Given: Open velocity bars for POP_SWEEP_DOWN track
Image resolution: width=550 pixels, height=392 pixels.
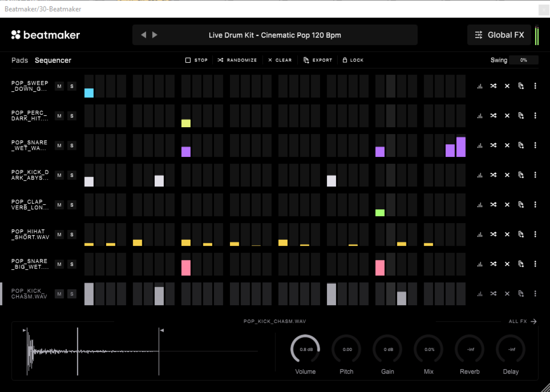Looking at the screenshot, I should 480,86.
